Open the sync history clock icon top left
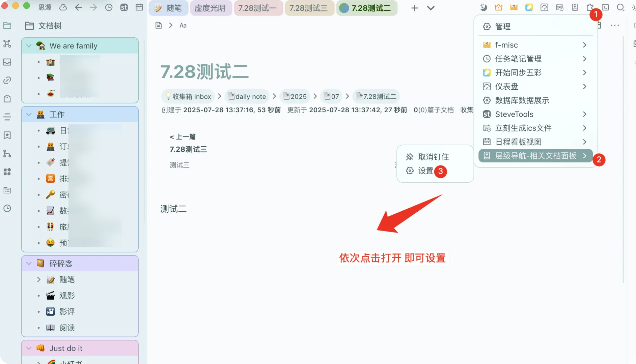636x364 pixels. point(109,7)
